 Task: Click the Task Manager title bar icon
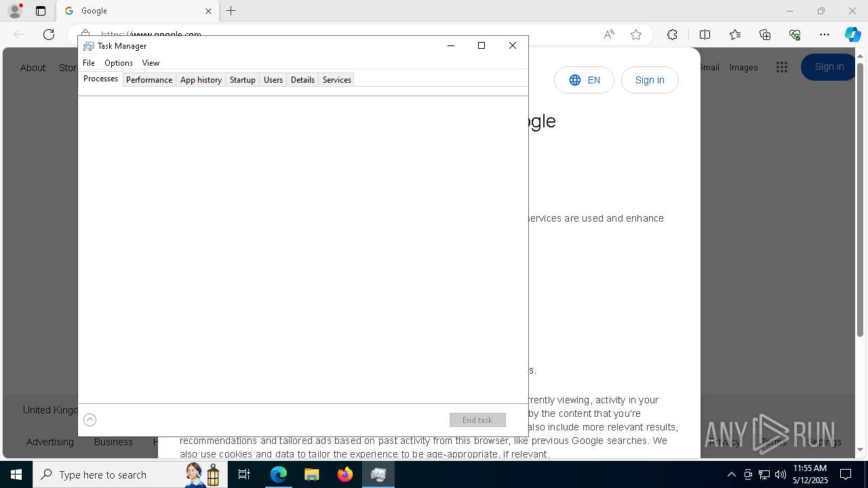88,46
